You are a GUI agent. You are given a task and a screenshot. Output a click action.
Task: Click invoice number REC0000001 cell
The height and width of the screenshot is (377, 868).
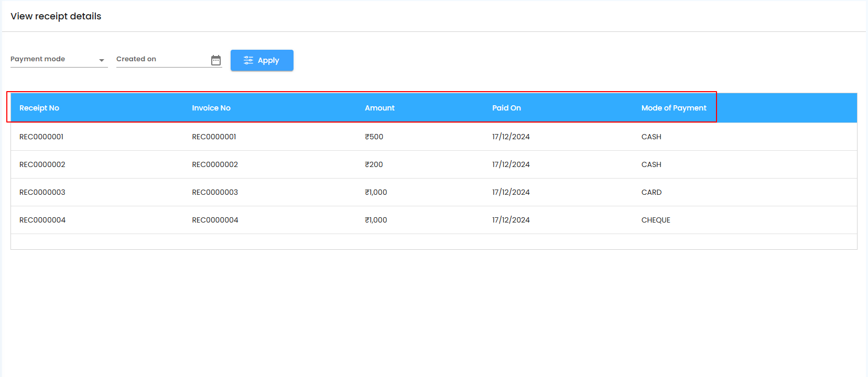coord(214,137)
